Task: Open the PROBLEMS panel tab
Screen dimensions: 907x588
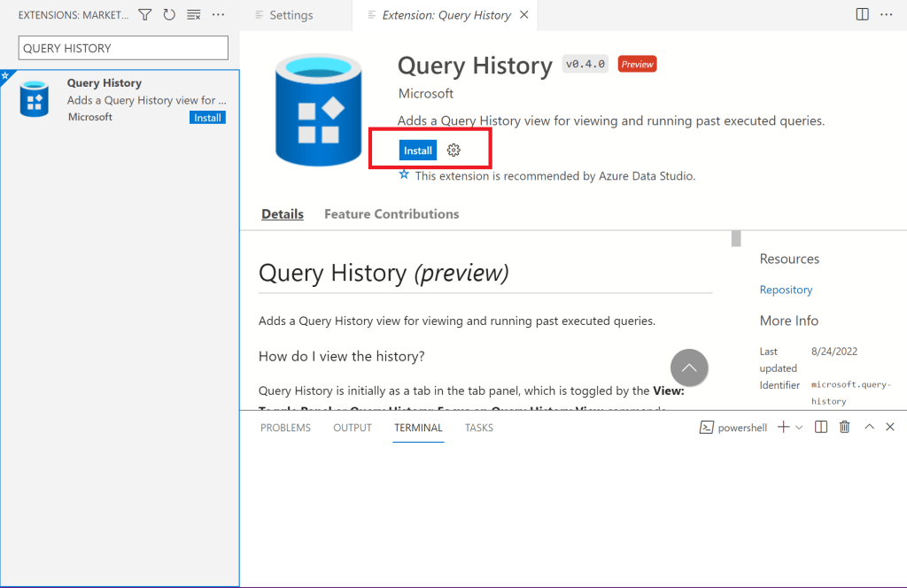Action: [285, 428]
